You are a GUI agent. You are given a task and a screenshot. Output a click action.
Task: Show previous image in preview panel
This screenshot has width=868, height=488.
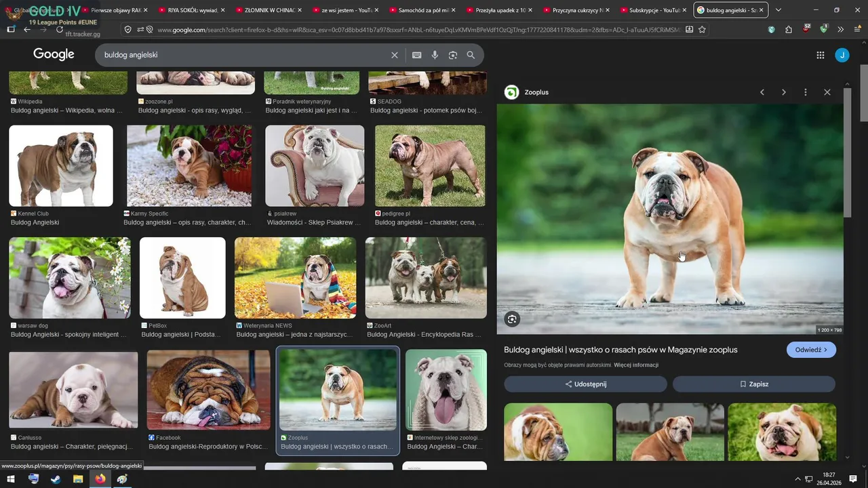point(762,92)
